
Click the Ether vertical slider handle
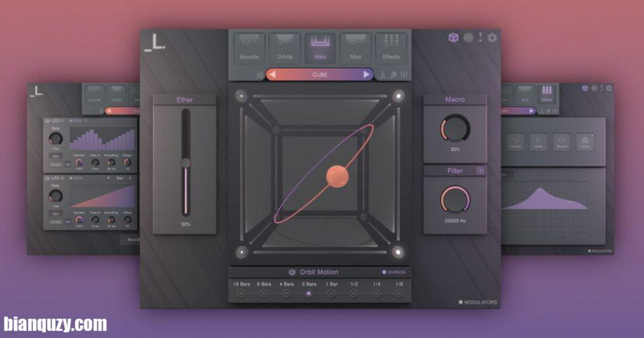click(186, 163)
